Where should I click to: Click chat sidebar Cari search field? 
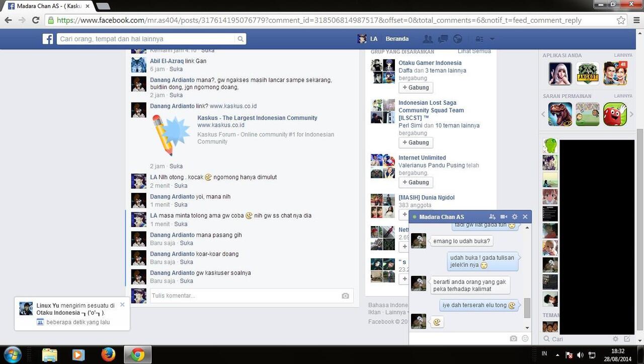pyautogui.click(x=576, y=339)
